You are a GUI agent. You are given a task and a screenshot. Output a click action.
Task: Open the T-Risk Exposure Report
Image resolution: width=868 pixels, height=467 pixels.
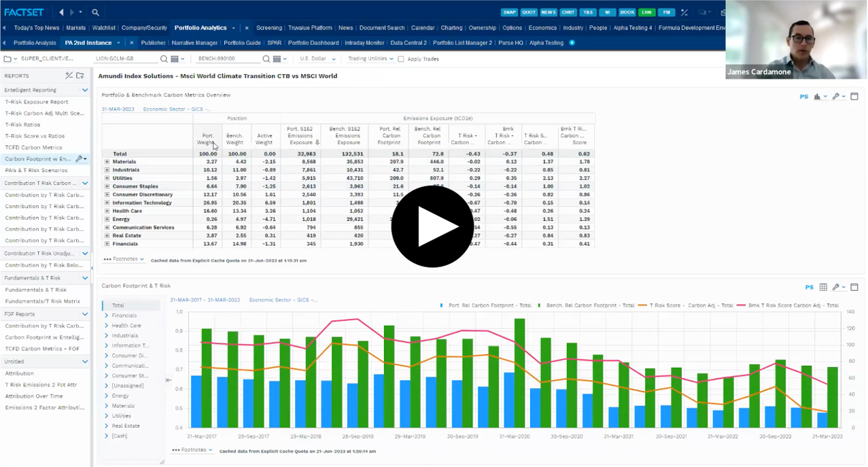pyautogui.click(x=37, y=102)
